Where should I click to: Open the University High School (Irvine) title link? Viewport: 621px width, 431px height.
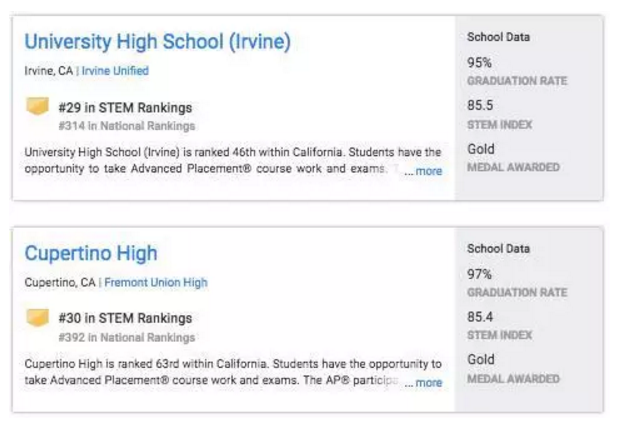(x=157, y=42)
